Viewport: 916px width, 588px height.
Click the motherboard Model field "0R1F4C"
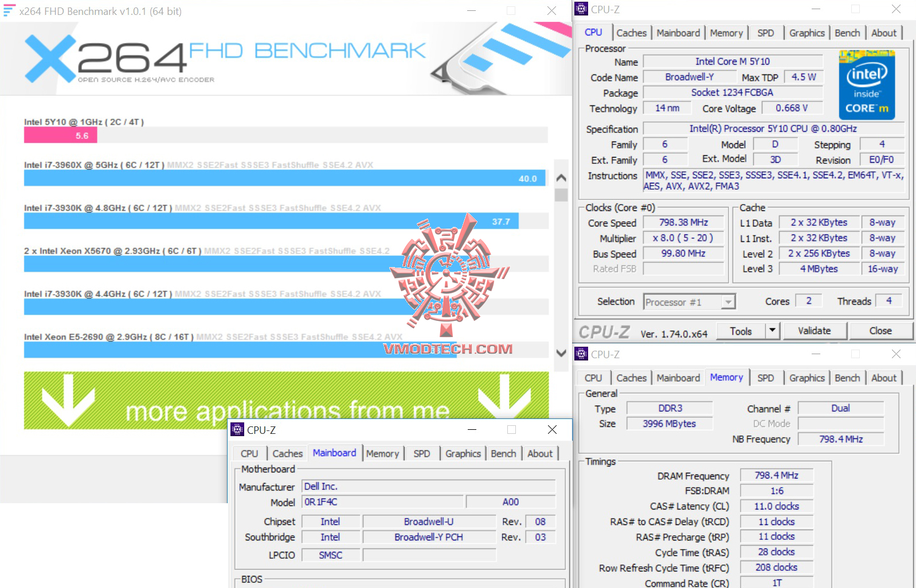382,502
